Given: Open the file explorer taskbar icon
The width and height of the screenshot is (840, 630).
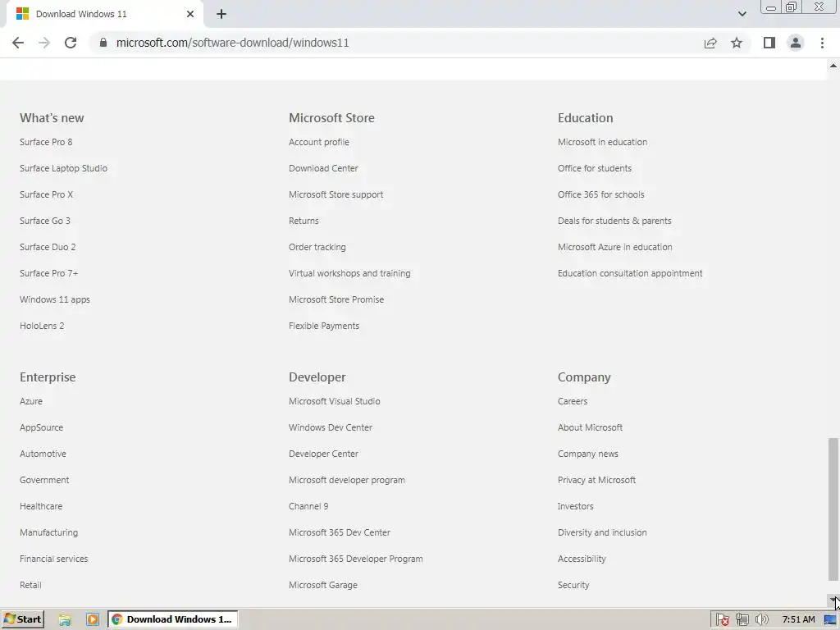Looking at the screenshot, I should point(65,620).
